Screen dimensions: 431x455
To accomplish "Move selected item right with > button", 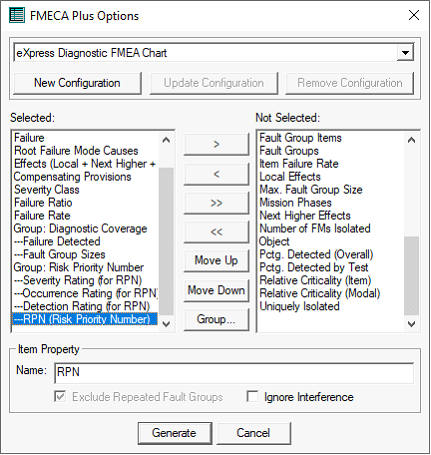I will (x=216, y=144).
